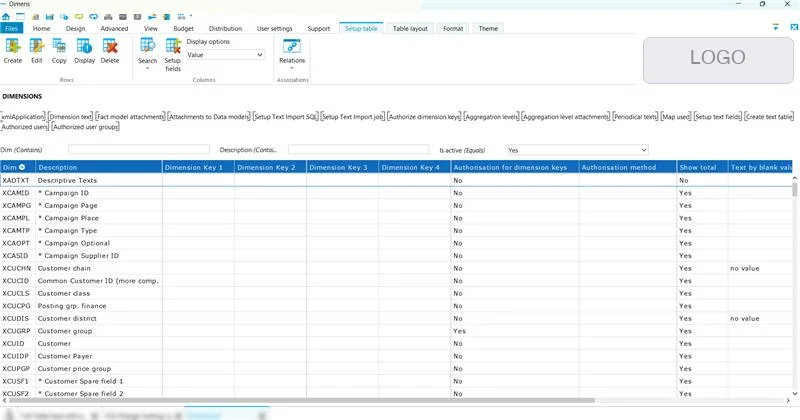Open Authorized user groups link
The width and height of the screenshot is (800, 420).
click(x=86, y=127)
